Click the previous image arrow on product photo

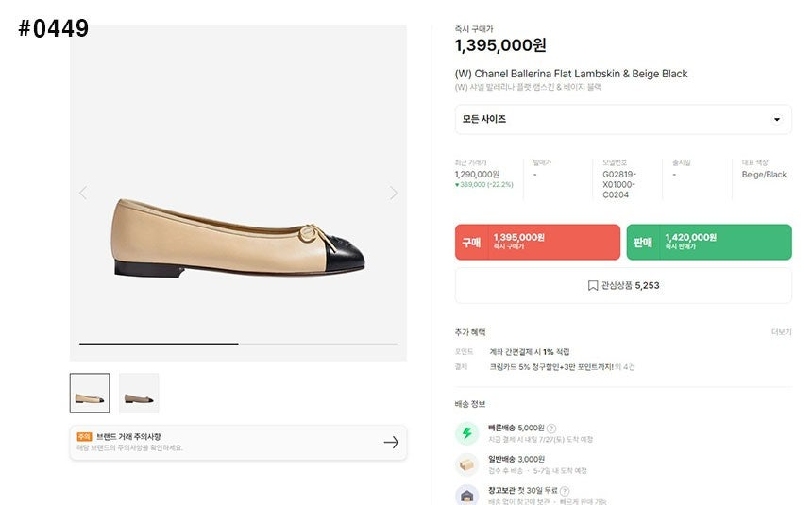tap(83, 194)
